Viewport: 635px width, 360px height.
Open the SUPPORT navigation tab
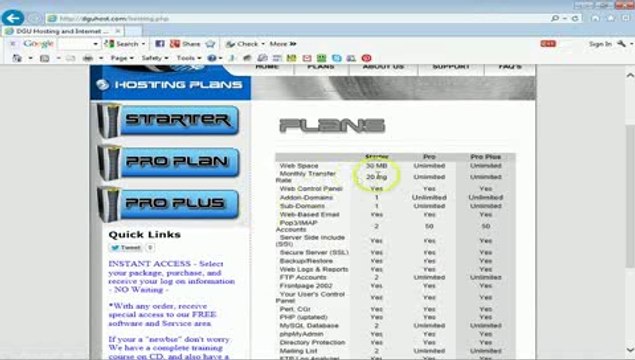pos(451,68)
